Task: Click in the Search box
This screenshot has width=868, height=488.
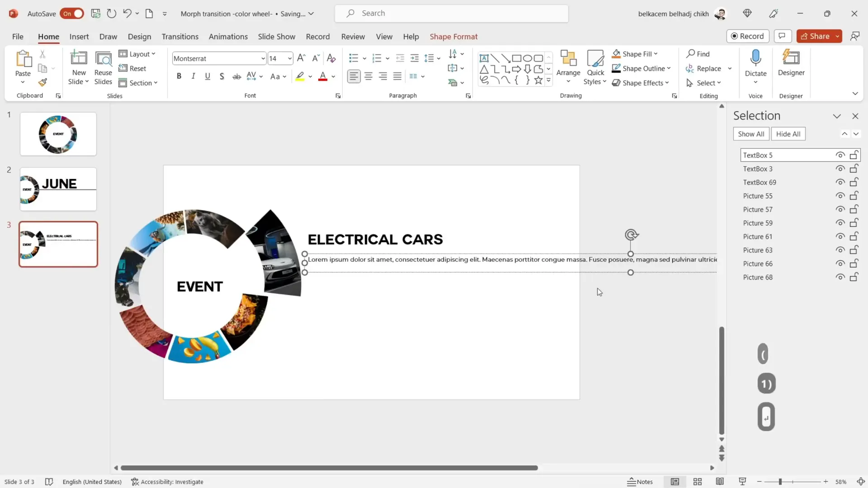Action: point(452,14)
